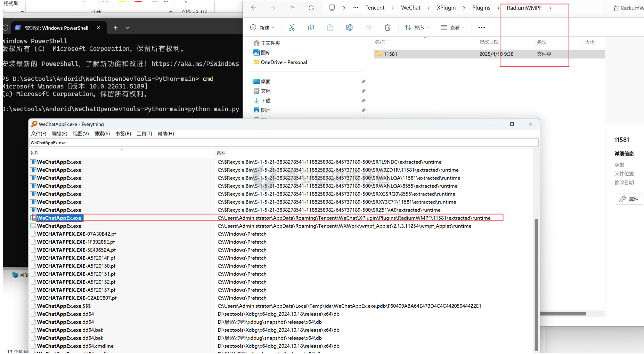Click the This PC monitor icon in address bar
Viewport: 644px width, 354px height.
(x=332, y=8)
